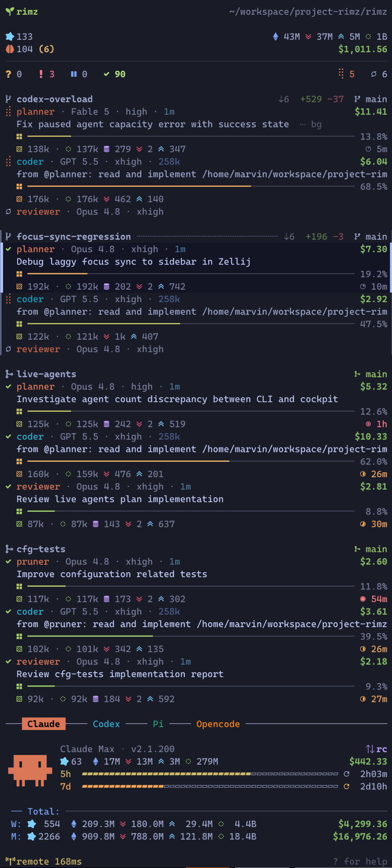Screen dimensions: 392x868
Task: Click 'Investigate agent count discrepancy between CLI and cockpit'
Action: pyautogui.click(x=177, y=399)
